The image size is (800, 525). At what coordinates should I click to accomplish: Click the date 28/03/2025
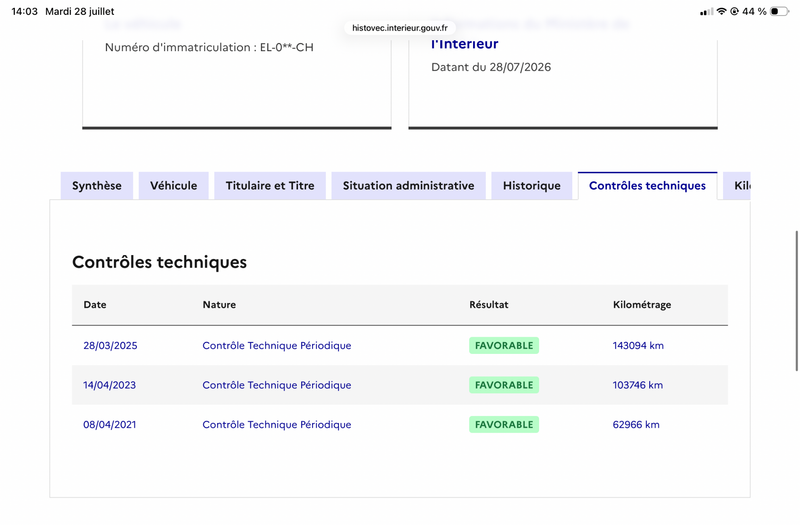pos(110,345)
